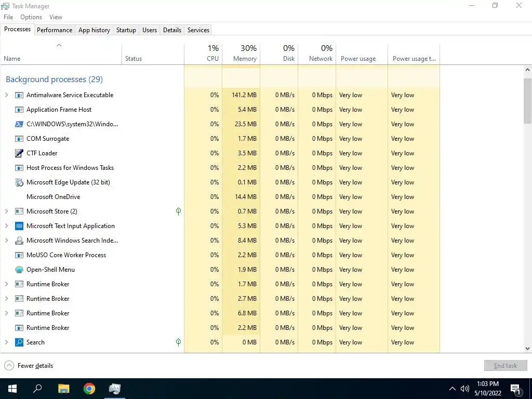This screenshot has height=399, width=532.
Task: Switch to the App history tab
Action: click(x=95, y=30)
